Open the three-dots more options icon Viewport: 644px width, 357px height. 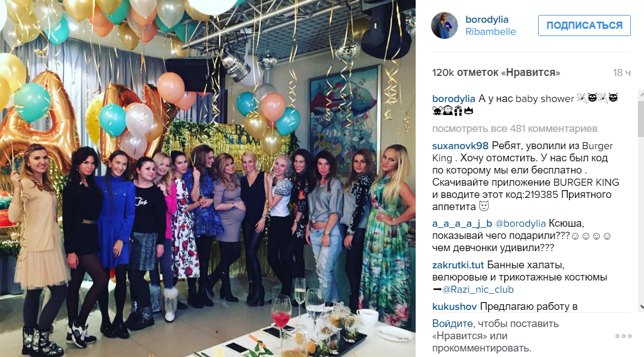pyautogui.click(x=623, y=336)
